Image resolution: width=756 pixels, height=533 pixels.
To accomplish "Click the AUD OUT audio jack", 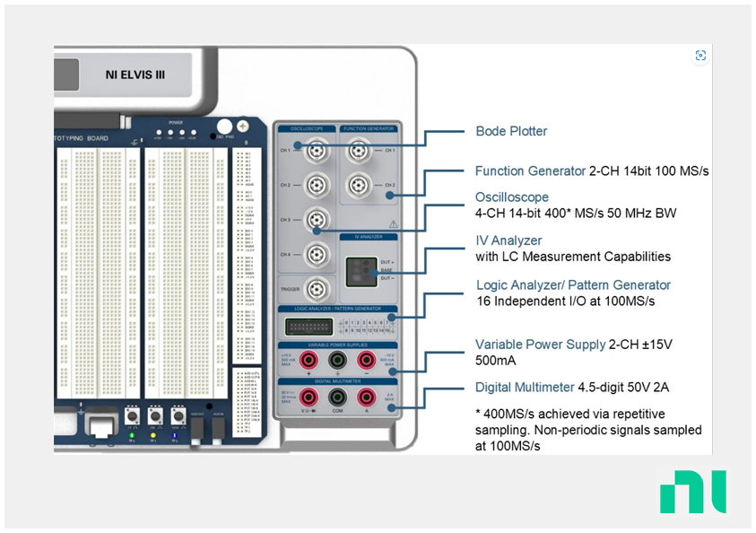I will point(196,429).
